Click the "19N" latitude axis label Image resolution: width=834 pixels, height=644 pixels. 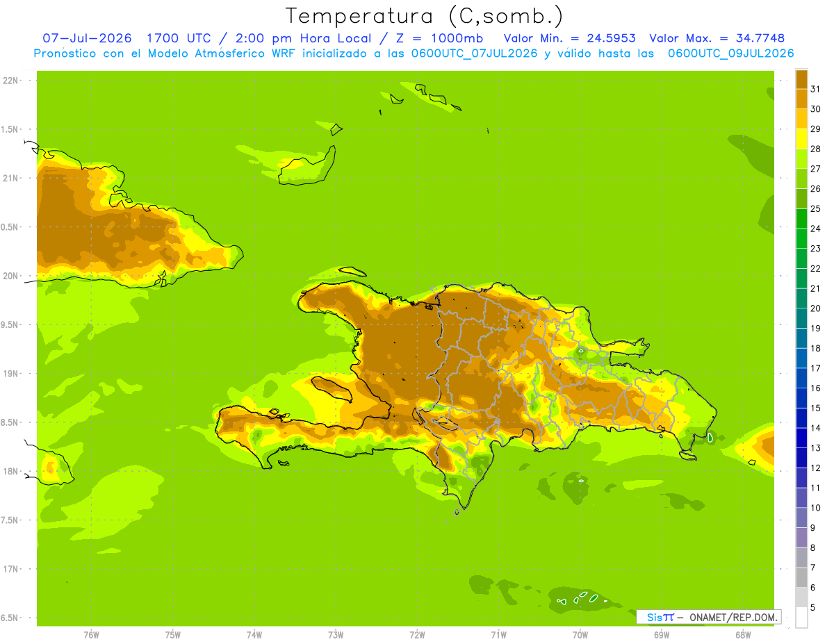point(10,374)
